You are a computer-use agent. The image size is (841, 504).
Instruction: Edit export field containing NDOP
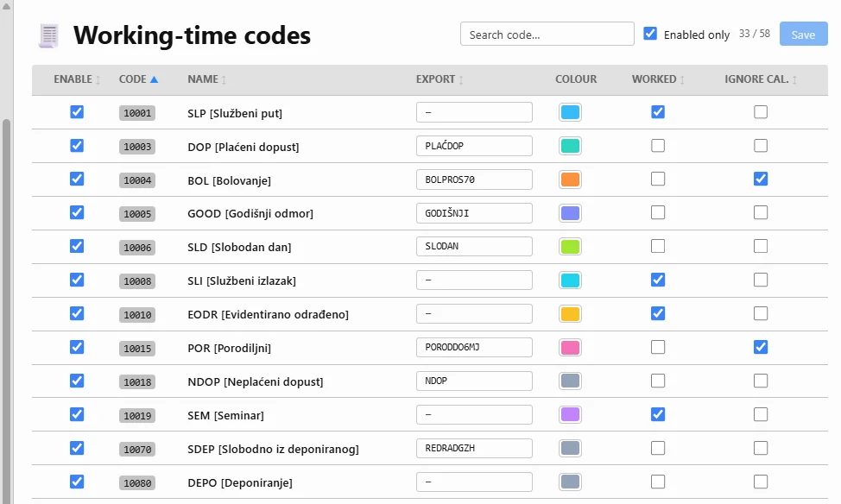click(474, 381)
